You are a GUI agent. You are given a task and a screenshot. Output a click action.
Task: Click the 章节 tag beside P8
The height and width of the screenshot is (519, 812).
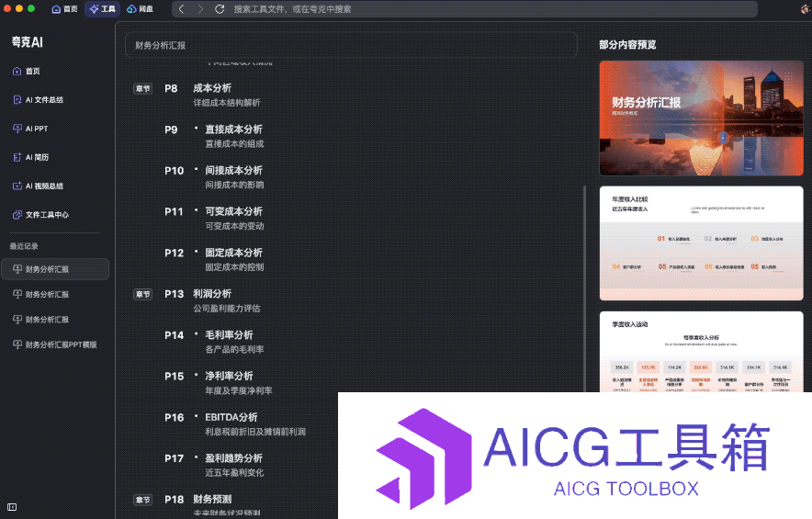point(143,88)
